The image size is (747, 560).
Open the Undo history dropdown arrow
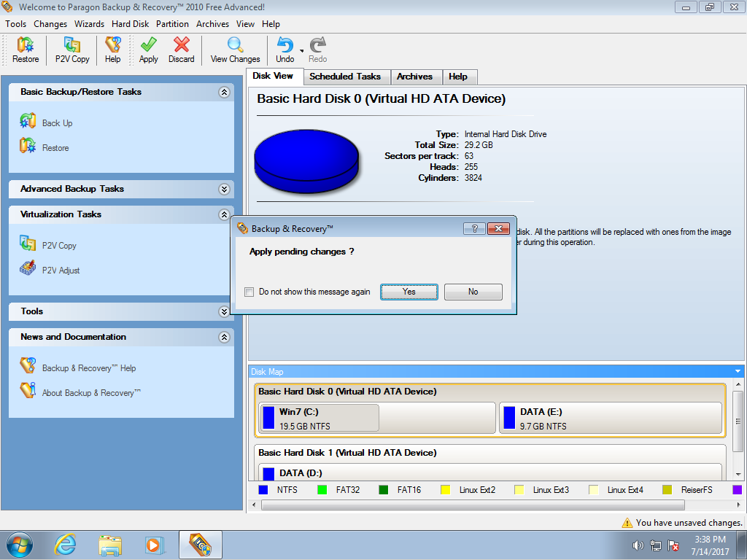(302, 50)
